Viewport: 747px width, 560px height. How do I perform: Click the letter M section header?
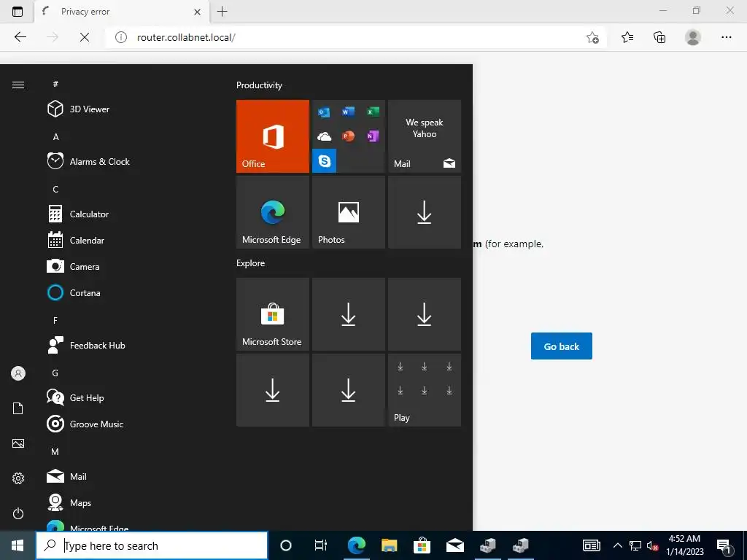click(55, 451)
